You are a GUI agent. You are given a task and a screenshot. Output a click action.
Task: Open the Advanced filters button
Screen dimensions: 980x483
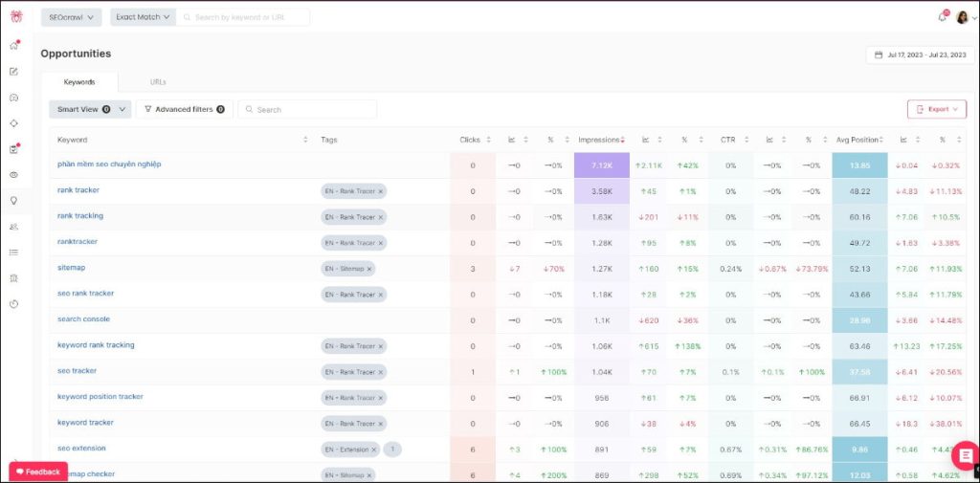(184, 110)
